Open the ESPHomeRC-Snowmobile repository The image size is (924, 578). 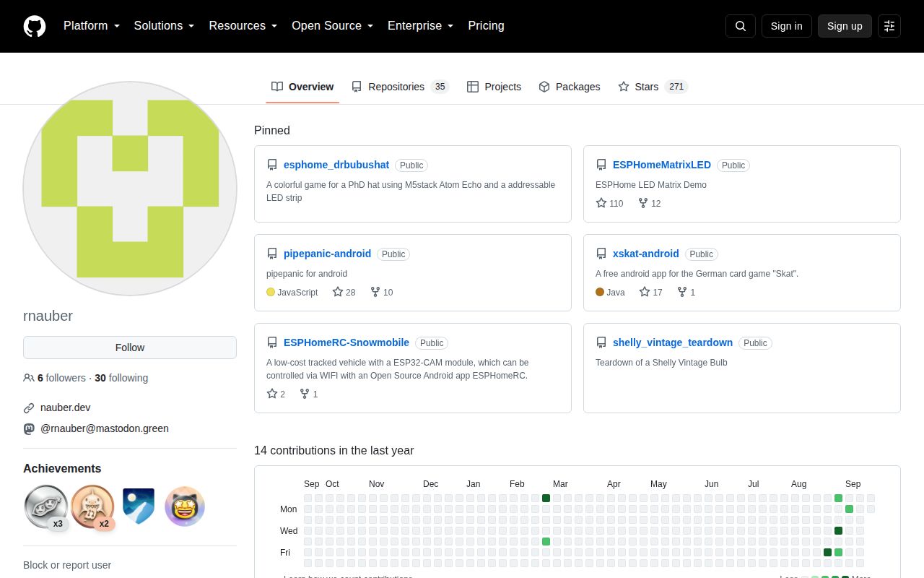tap(346, 342)
